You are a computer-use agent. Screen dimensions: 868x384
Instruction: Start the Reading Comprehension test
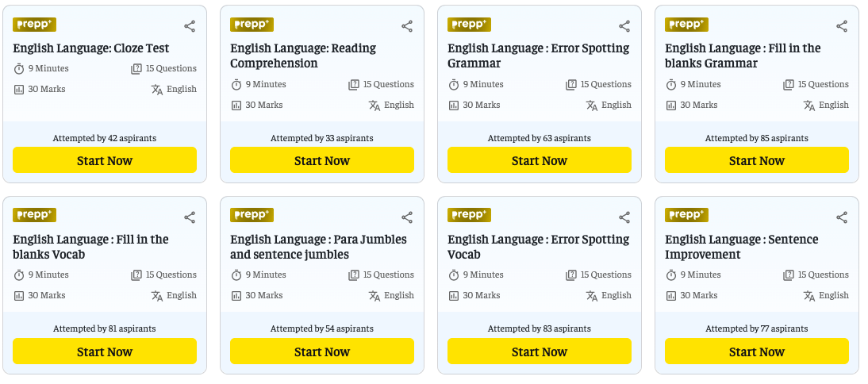322,160
